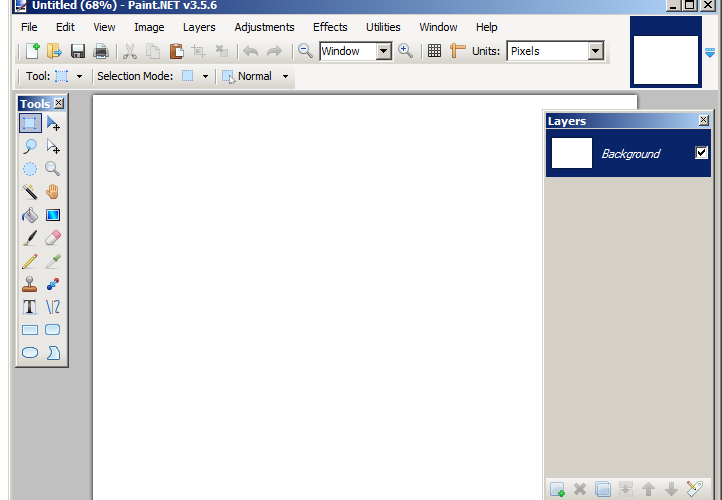Viewport: 722px width, 500px height.
Task: Open the Edit menu
Action: [65, 27]
